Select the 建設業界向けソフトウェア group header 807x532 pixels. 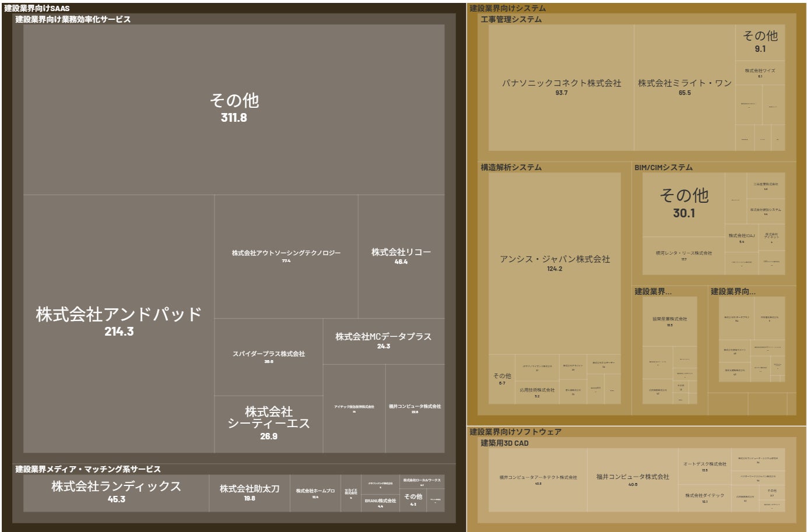point(515,432)
